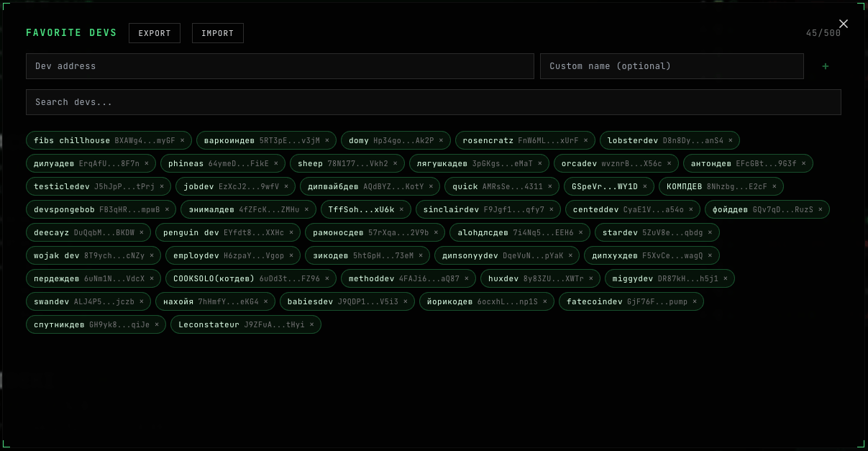
Task: Select the дипsonyydev chip name
Action: click(x=470, y=255)
